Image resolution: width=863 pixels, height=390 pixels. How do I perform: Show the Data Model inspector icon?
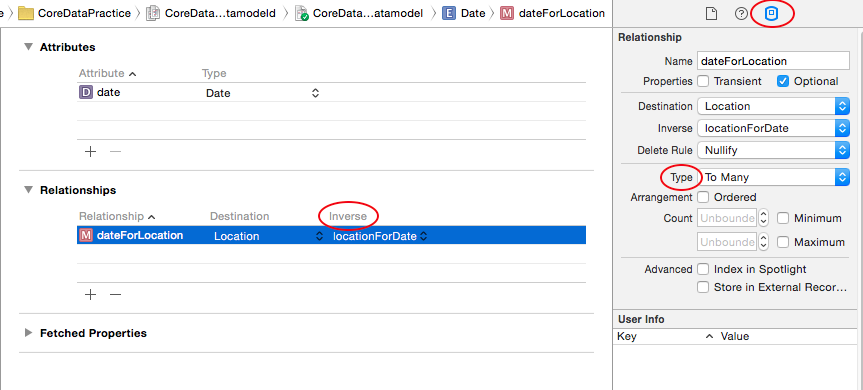coord(772,14)
